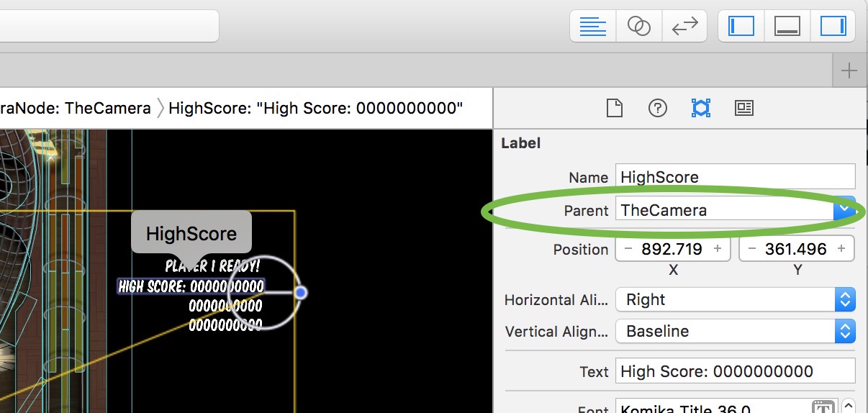Toggle the right Utilities panel
The width and height of the screenshot is (868, 413).
tap(833, 27)
